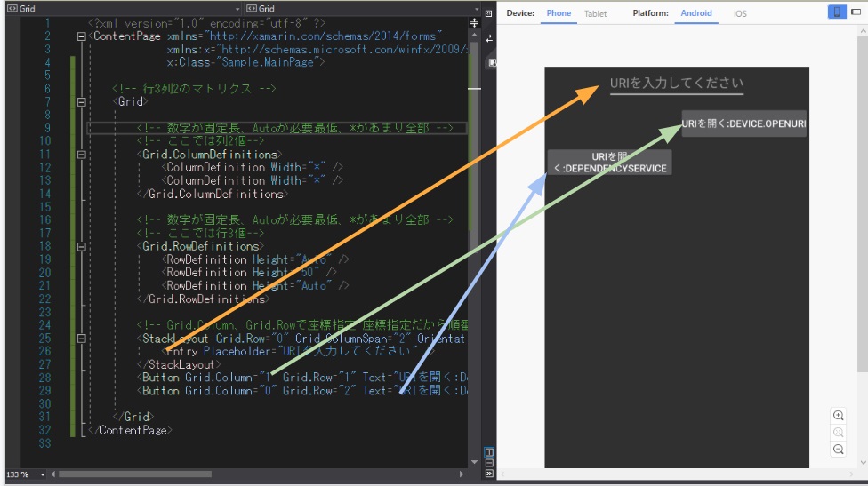Click </Grid.RowDefinitions> on line 22
868x486 pixels.
(203, 299)
